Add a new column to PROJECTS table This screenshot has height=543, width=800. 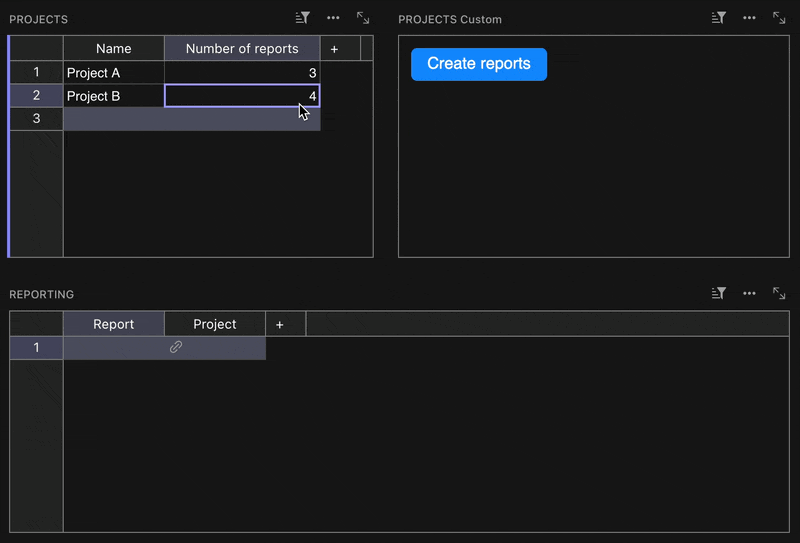(334, 49)
